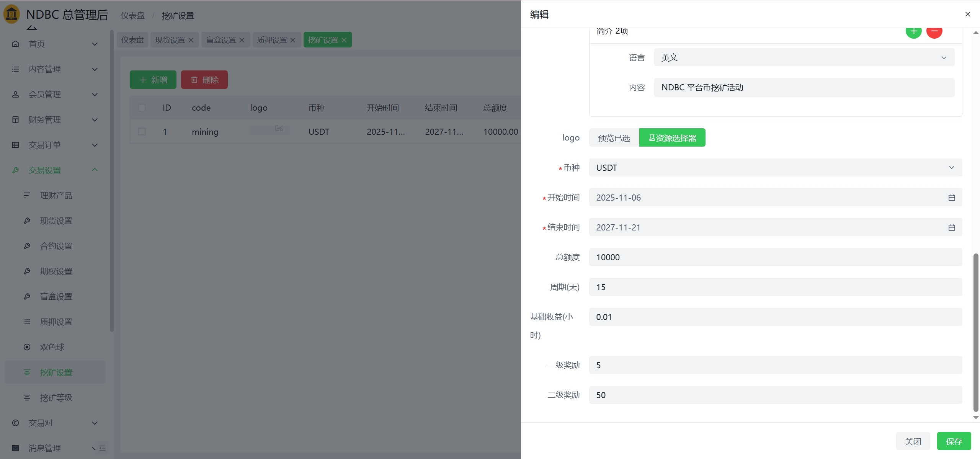Image resolution: width=980 pixels, height=459 pixels.
Task: Close the 质押设置 tab with its X
Action: coord(293,40)
